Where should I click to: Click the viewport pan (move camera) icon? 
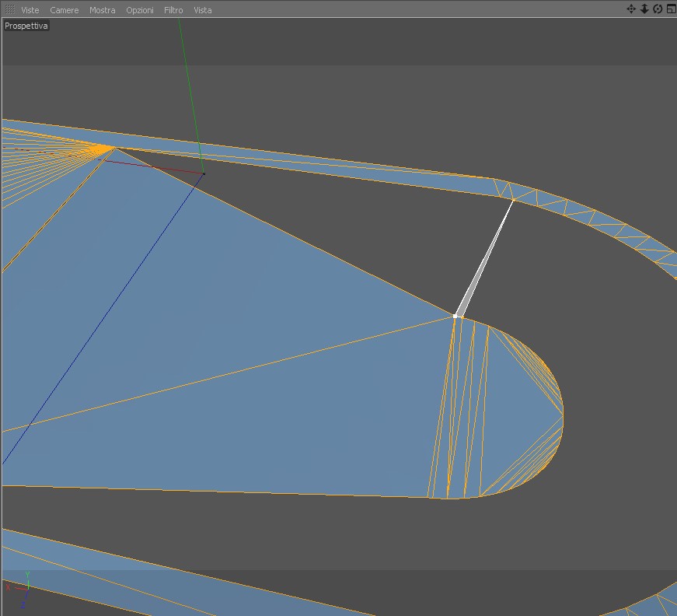[631, 9]
